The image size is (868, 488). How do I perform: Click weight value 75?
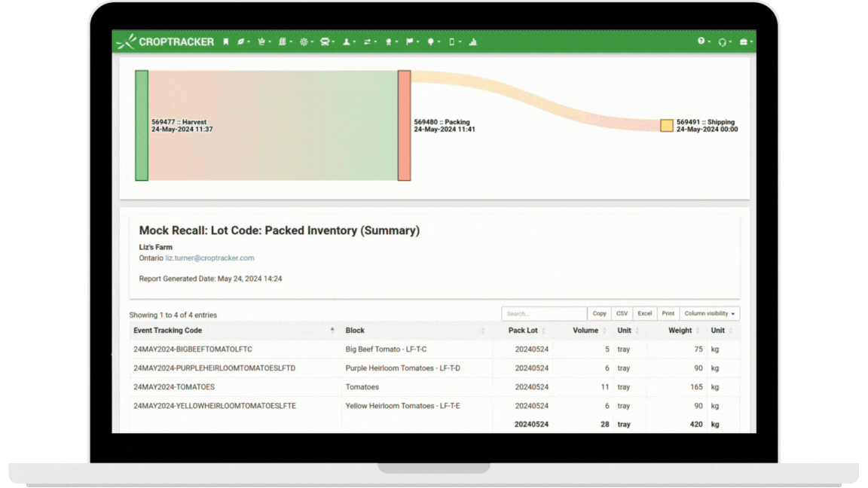(x=698, y=349)
